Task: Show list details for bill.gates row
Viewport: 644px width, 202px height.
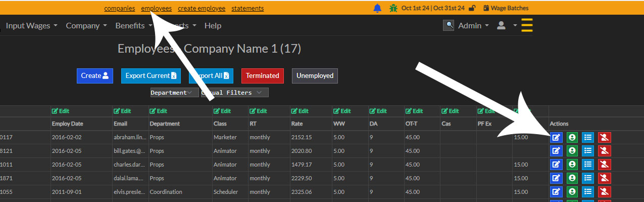Action: tap(588, 151)
